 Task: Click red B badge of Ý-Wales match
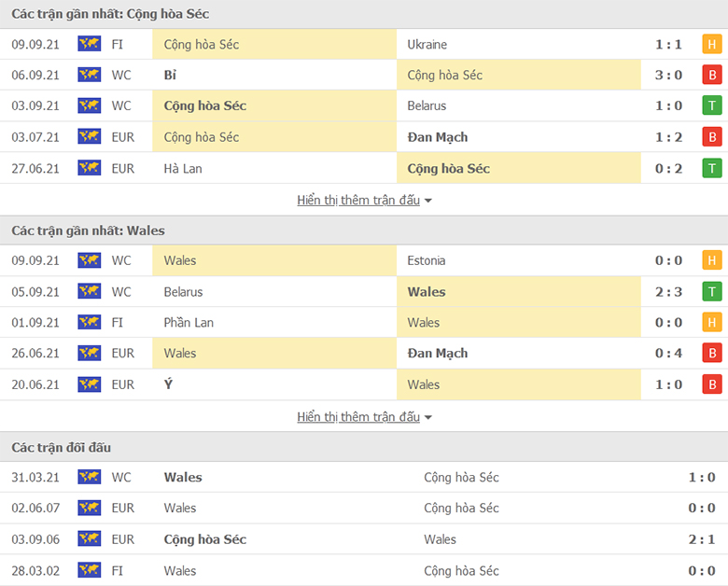click(712, 384)
